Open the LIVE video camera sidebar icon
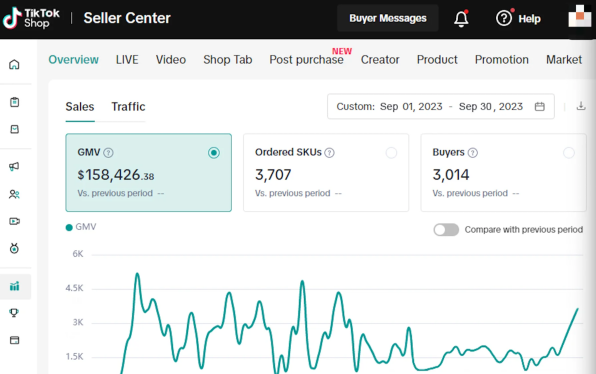 click(14, 221)
